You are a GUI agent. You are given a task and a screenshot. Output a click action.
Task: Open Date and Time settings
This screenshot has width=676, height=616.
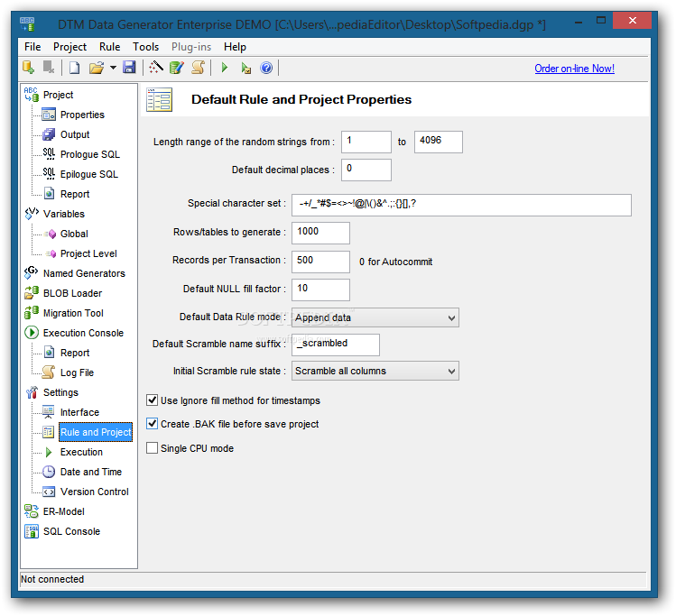[91, 472]
